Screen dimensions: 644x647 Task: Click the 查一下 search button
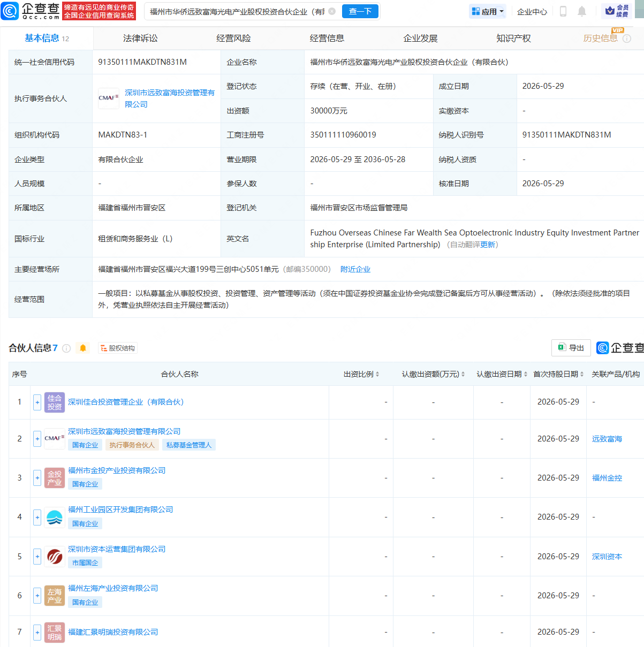pyautogui.click(x=360, y=11)
